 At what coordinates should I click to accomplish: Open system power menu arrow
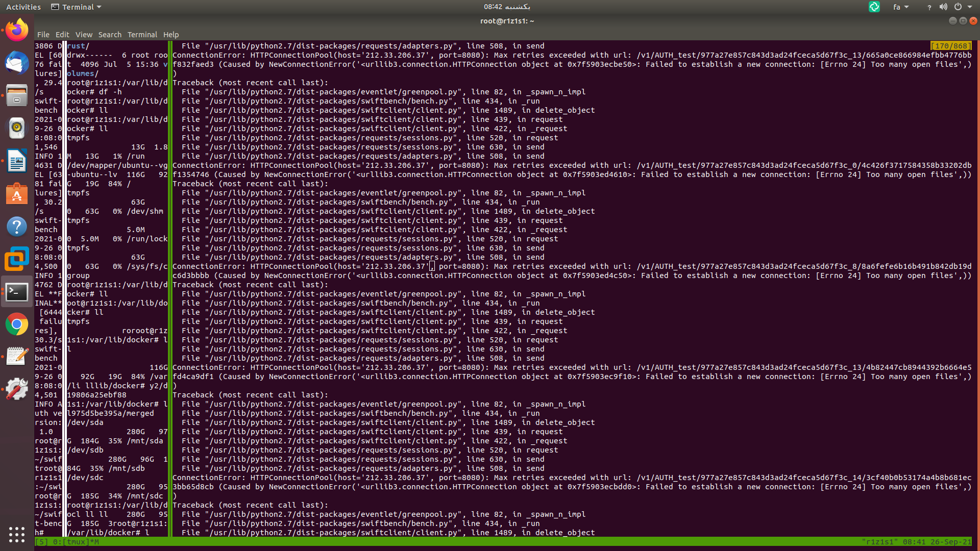[x=970, y=7]
